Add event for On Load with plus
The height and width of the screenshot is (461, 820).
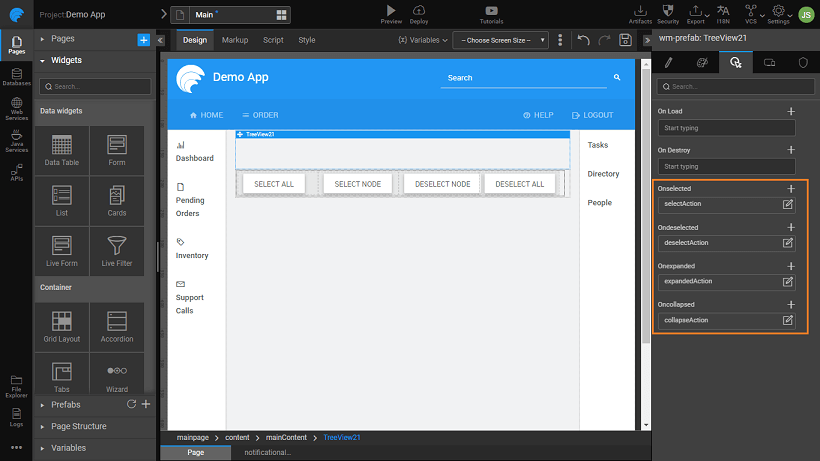coord(791,111)
